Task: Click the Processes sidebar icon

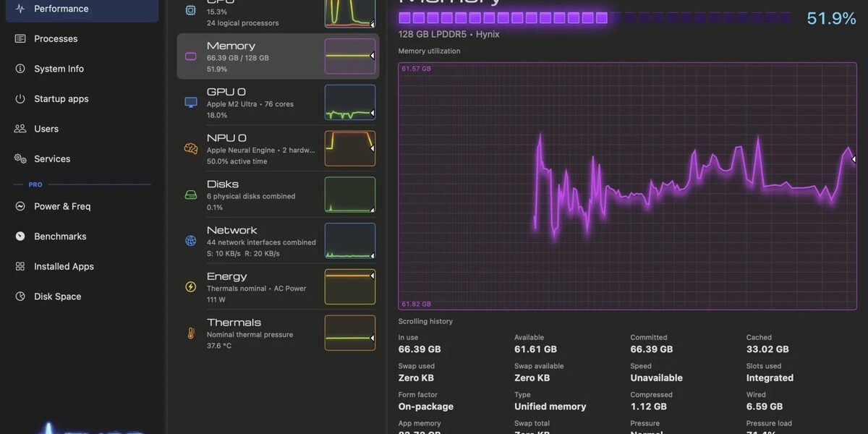Action: 20,38
